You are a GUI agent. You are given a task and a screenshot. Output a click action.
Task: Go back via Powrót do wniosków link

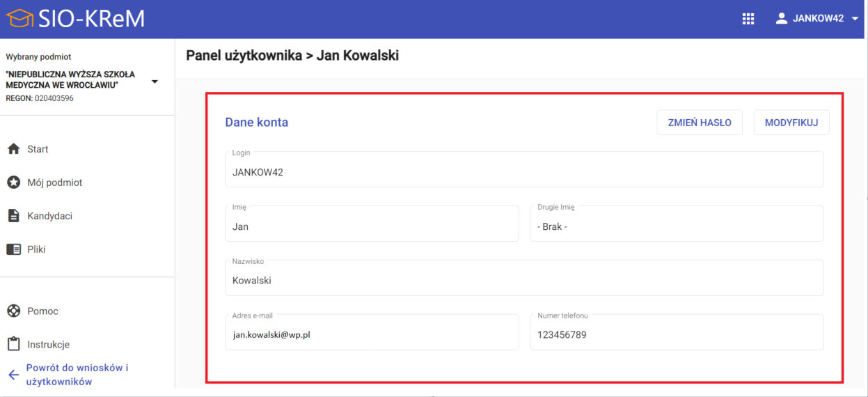coord(77,375)
